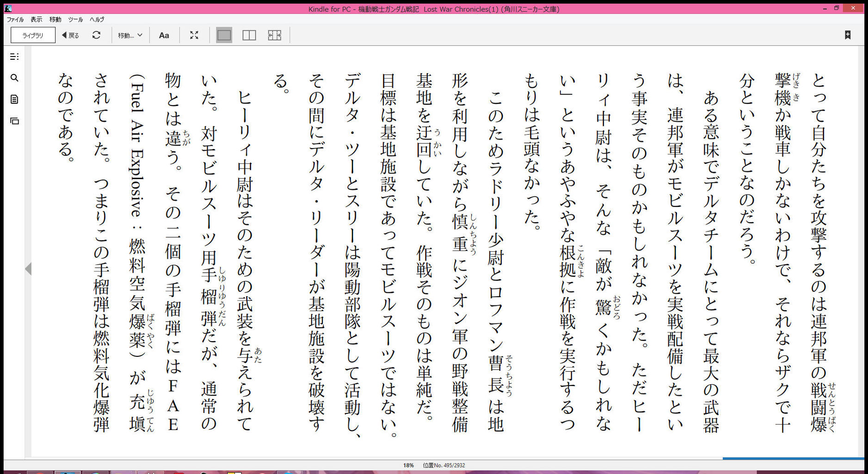Close the Kindle for PC window

pos(853,8)
